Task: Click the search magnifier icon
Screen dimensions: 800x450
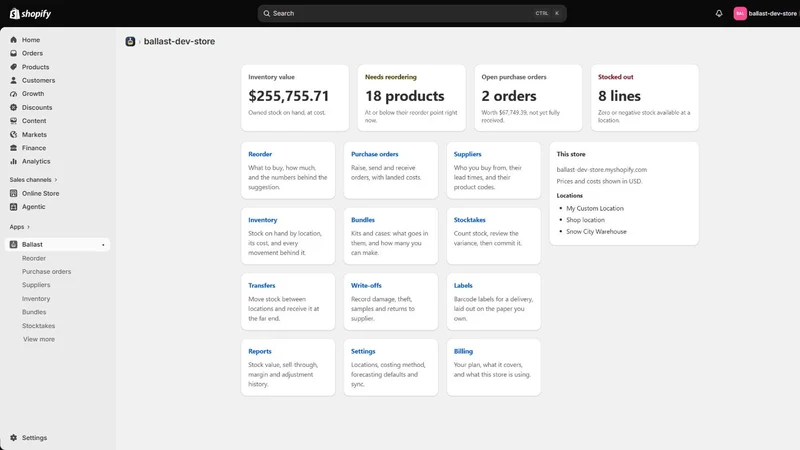Action: (266, 13)
